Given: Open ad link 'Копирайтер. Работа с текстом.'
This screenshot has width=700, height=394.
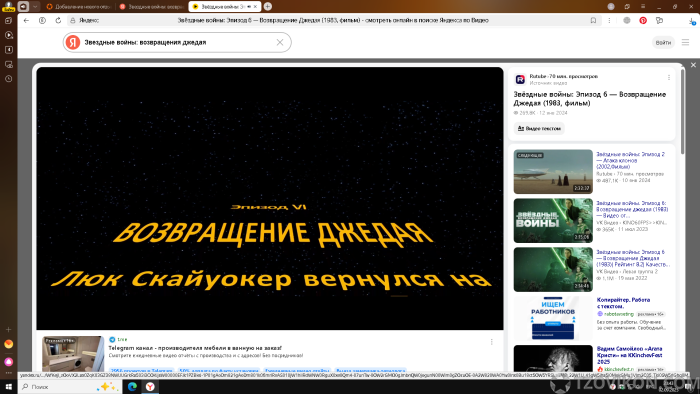Looking at the screenshot, I should (x=623, y=303).
